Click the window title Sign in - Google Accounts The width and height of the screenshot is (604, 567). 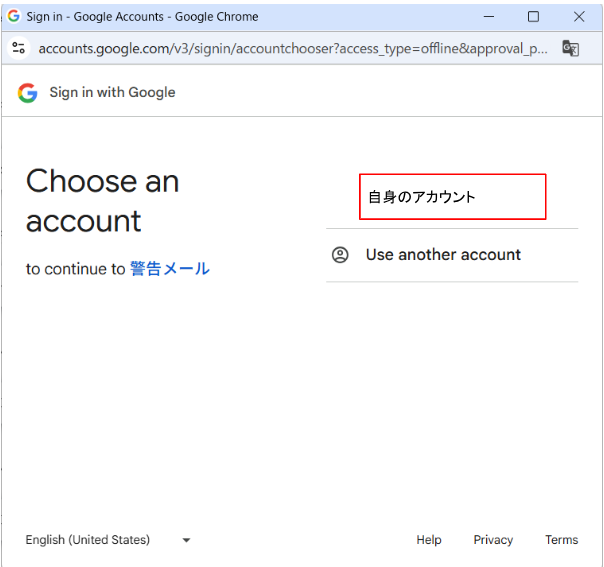pos(142,17)
